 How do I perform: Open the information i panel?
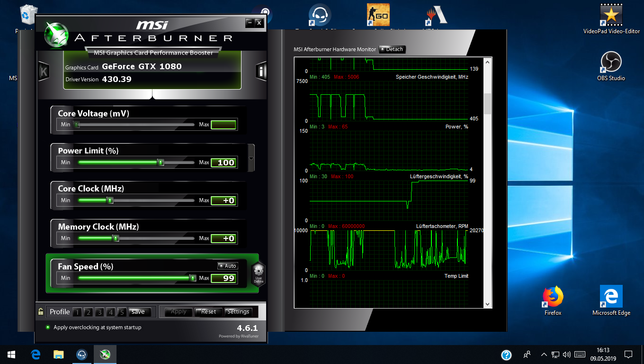coord(261,72)
